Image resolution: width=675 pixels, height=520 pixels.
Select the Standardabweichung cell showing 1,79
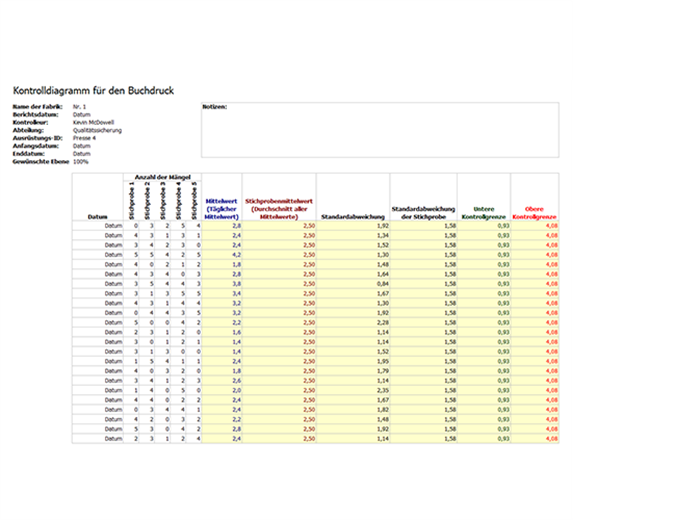pos(353,371)
